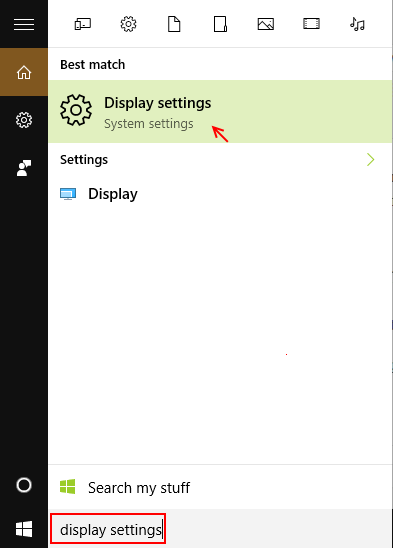Click the gear icon beside Display settings
The width and height of the screenshot is (393, 548).
[x=76, y=110]
